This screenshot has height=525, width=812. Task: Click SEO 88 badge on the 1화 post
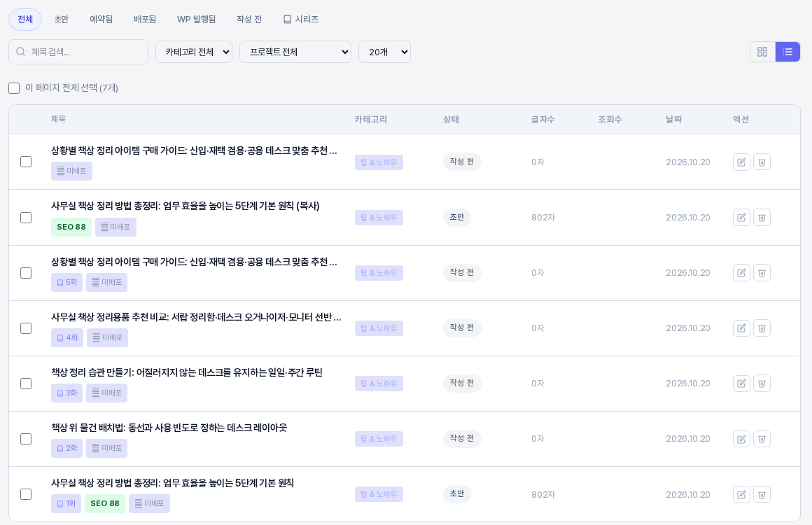point(105,504)
